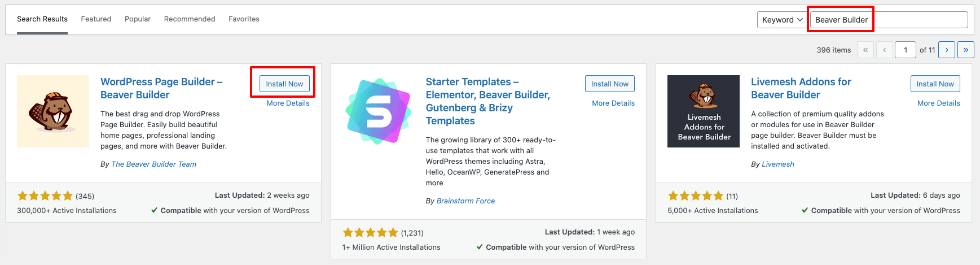The image size is (980, 265).
Task: Click the Starter Templates S logo icon
Action: click(x=378, y=111)
